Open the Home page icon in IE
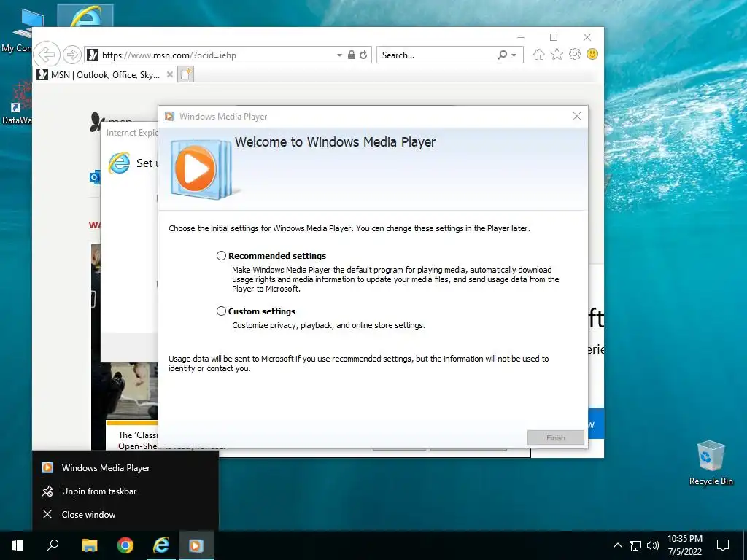 point(539,54)
